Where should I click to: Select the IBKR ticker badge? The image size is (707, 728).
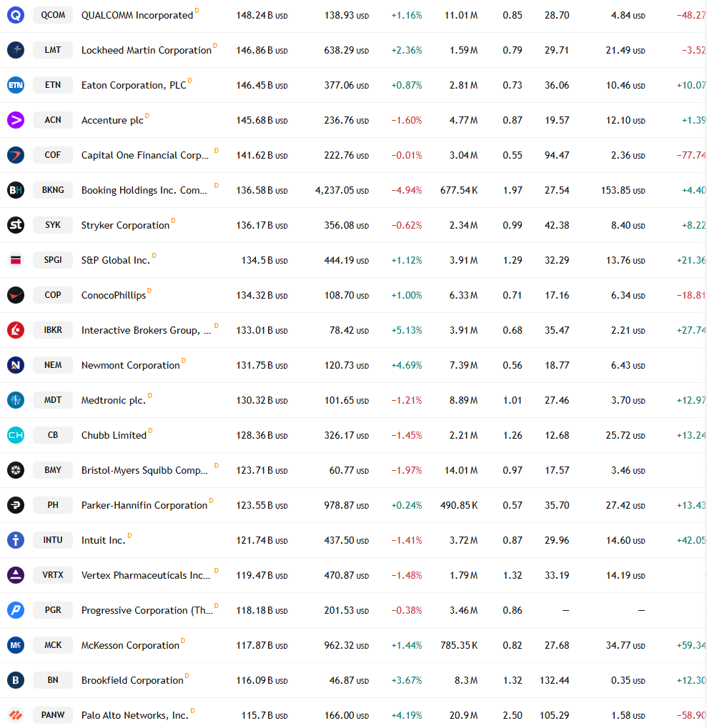(53, 329)
